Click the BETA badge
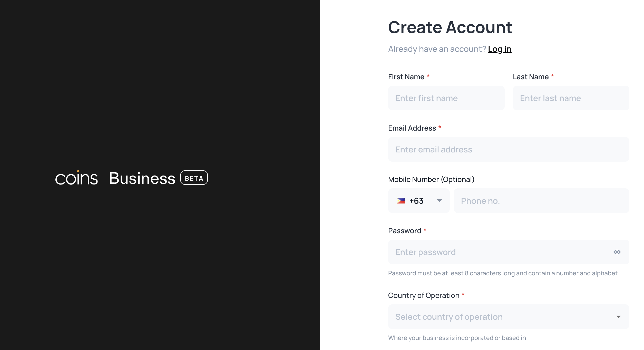The width and height of the screenshot is (644, 350). pos(194,178)
